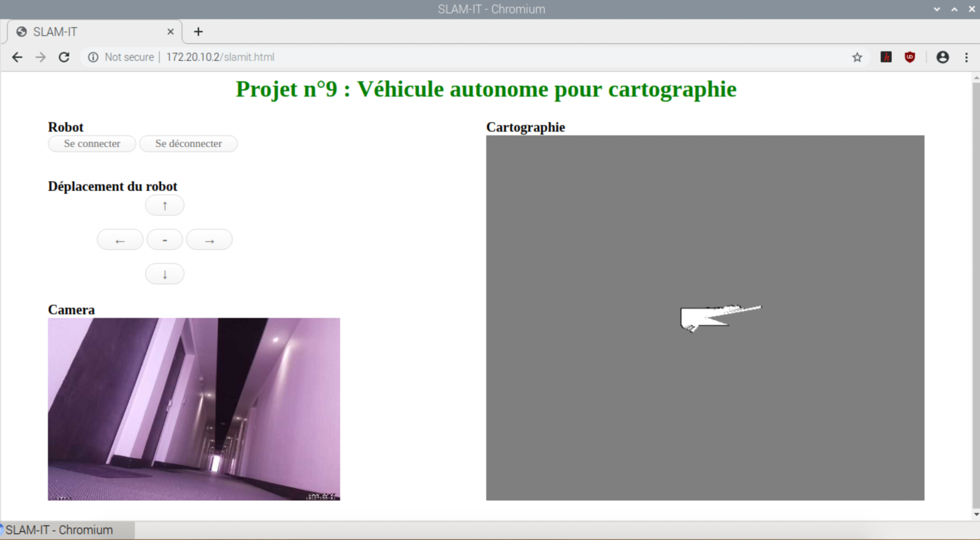Open the Chromium three-dot menu
Image resolution: width=980 pixels, height=540 pixels.
pyautogui.click(x=967, y=57)
